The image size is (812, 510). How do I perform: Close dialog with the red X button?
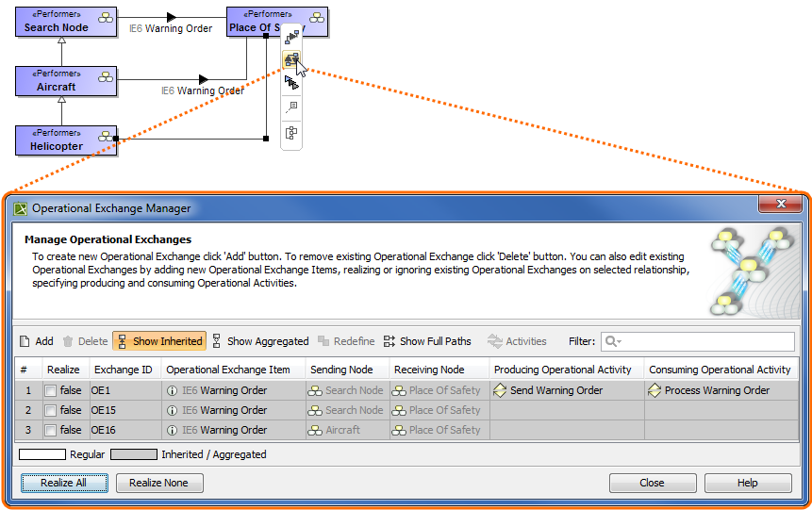pos(781,204)
